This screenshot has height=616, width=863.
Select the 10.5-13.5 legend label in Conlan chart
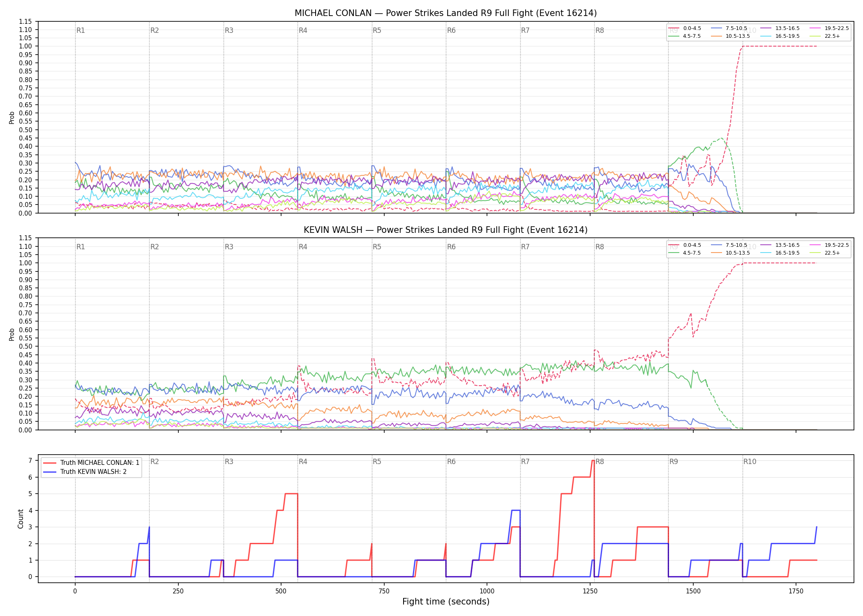click(x=738, y=36)
